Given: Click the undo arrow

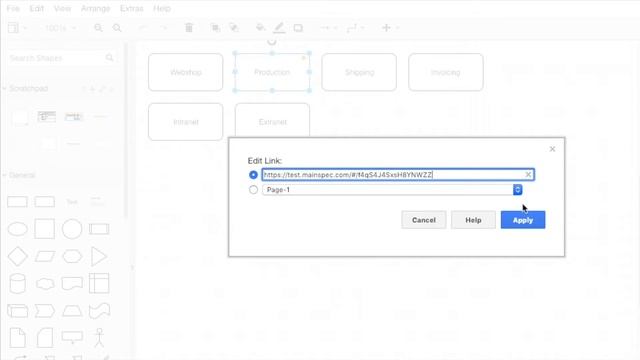Looking at the screenshot, I should tap(142, 28).
